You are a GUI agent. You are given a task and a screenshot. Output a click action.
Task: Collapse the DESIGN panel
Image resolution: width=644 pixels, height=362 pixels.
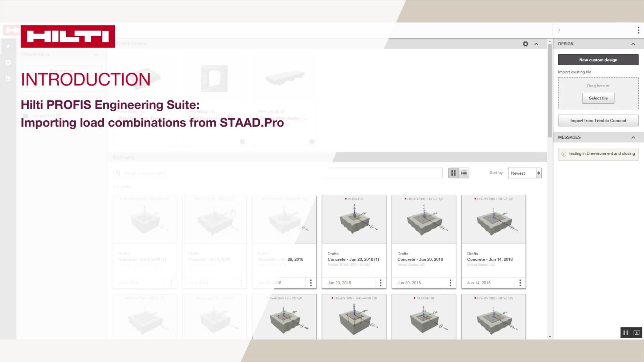633,43
